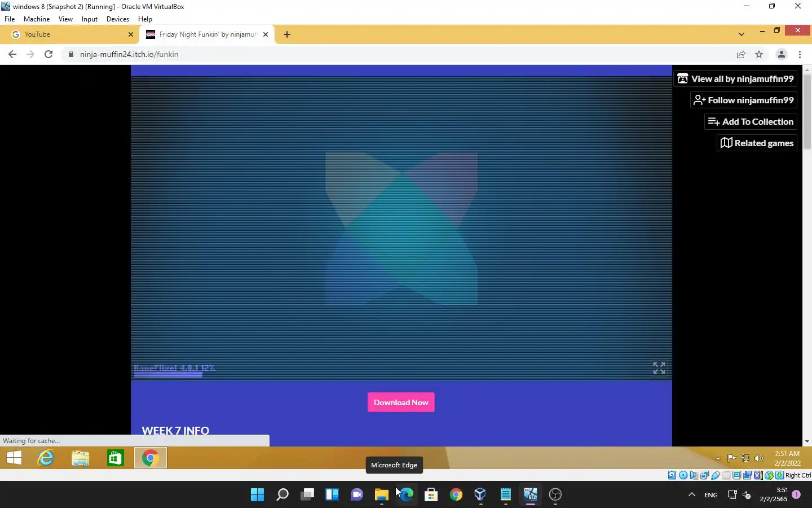This screenshot has width=812, height=508.
Task: Click the VirtualBox recording indicator icon
Action: tap(747, 475)
